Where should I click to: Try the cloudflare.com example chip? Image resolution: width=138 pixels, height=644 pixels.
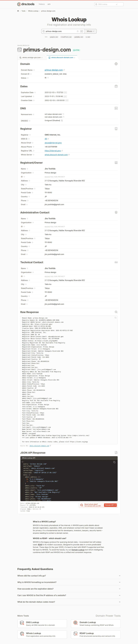pos(66,37)
